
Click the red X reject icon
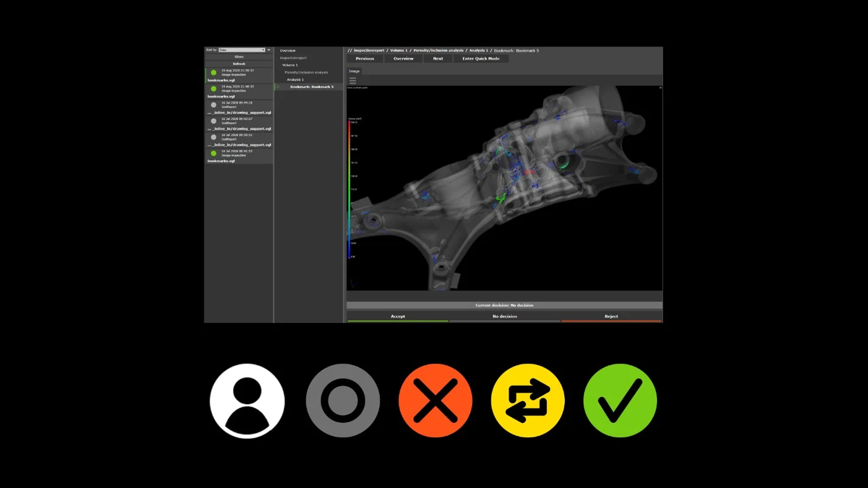435,399
